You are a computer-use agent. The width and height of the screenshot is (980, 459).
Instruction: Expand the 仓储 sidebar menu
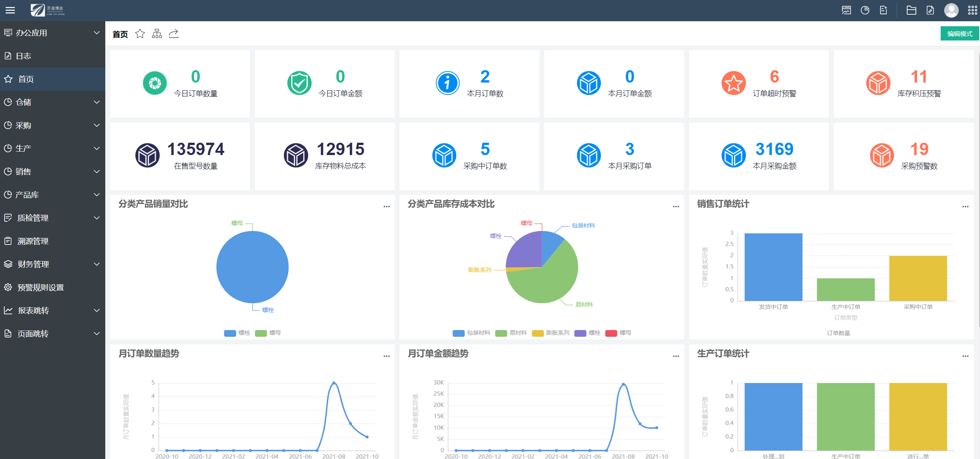[x=52, y=102]
